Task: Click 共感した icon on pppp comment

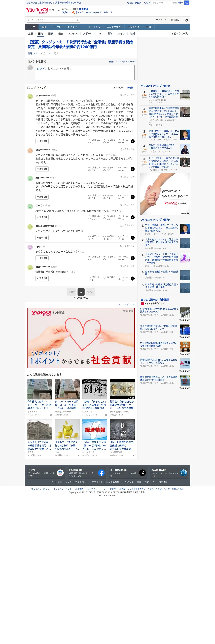Action: (89, 258)
